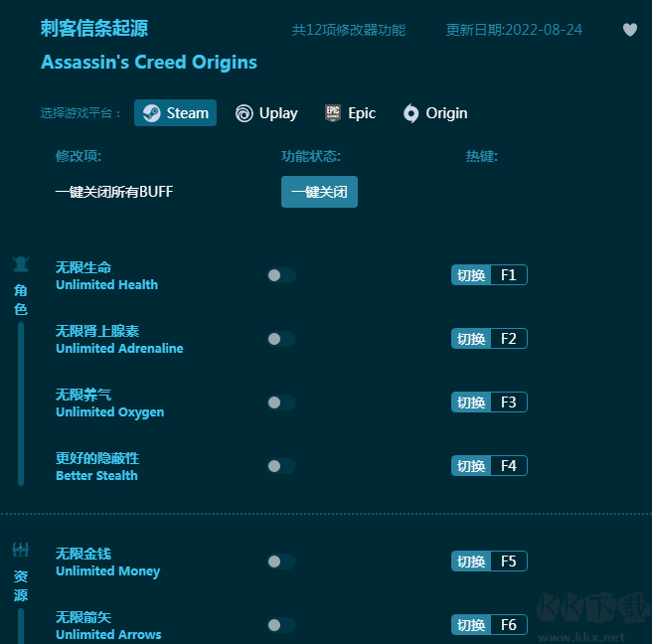The width and height of the screenshot is (652, 644).
Task: Click the 切换 button for F3 hotkey
Action: [x=471, y=402]
